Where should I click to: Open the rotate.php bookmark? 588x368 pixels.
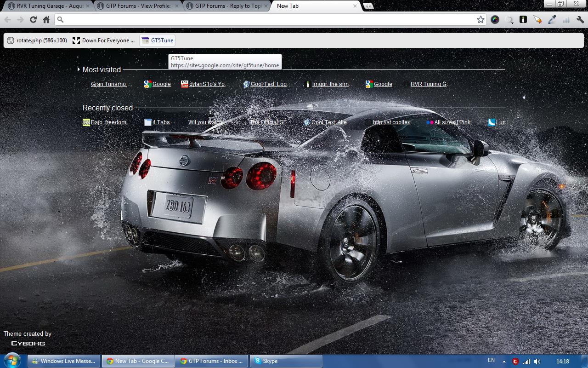(x=37, y=40)
